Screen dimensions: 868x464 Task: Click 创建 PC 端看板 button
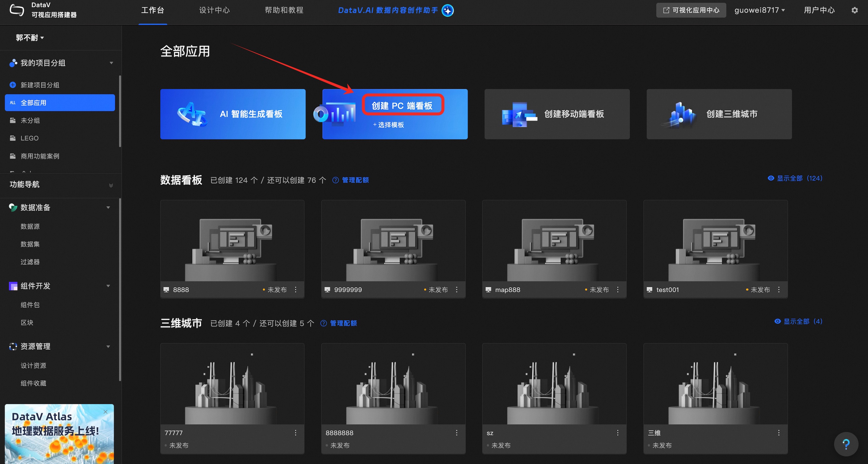(402, 105)
